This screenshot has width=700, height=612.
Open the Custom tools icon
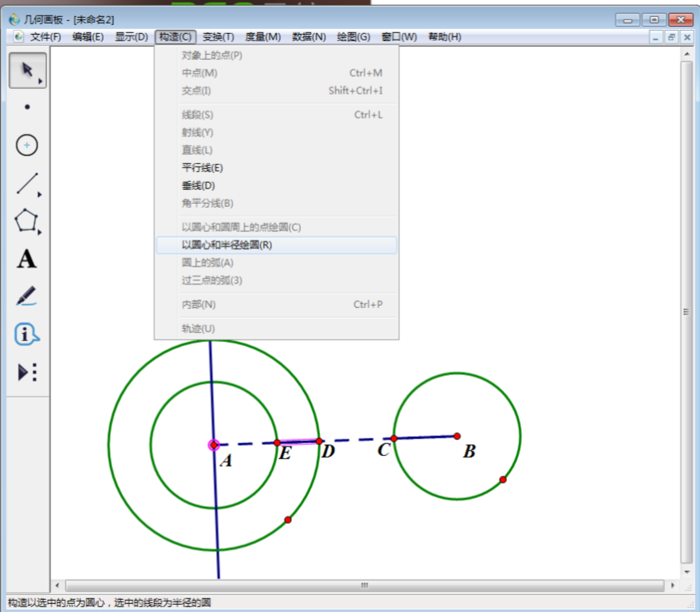(27, 372)
